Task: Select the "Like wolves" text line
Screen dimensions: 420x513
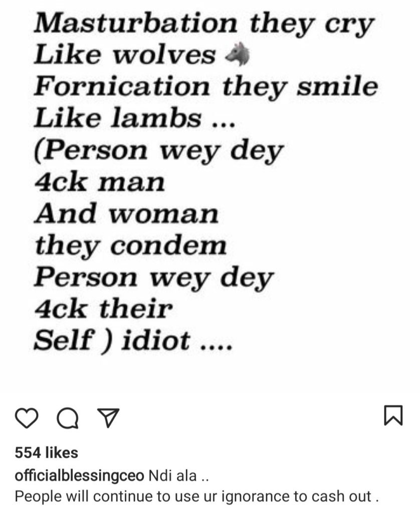Action: click(x=124, y=56)
